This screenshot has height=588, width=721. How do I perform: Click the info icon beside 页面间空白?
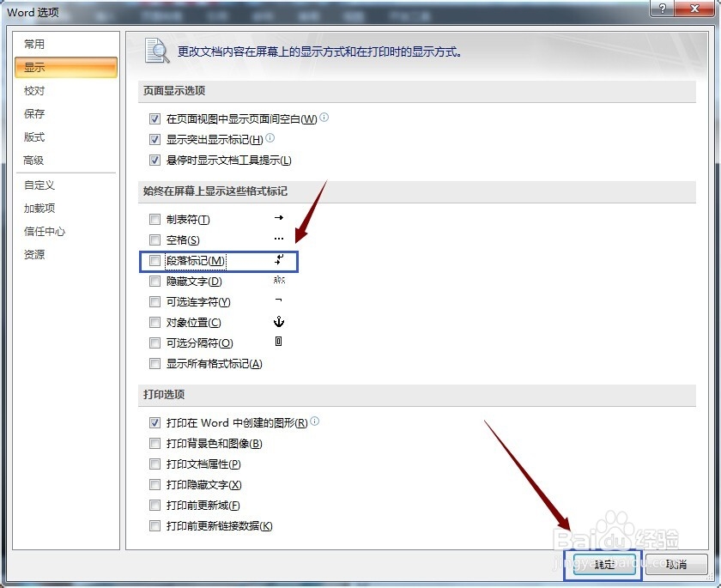pos(324,118)
